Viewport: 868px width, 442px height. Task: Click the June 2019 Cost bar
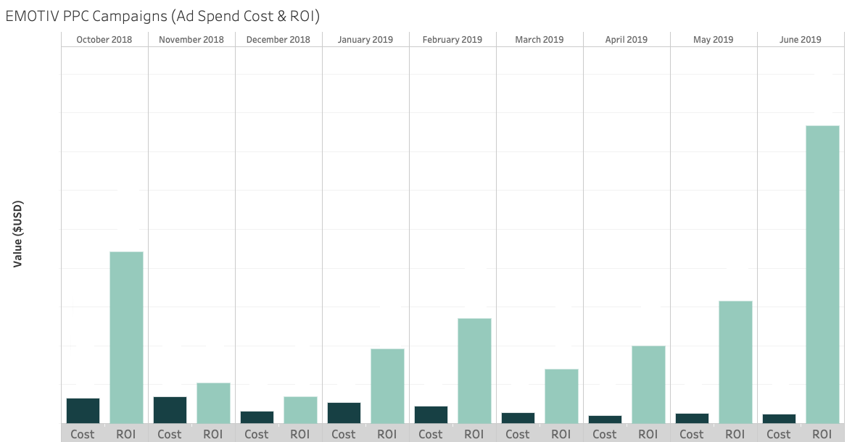(x=779, y=420)
